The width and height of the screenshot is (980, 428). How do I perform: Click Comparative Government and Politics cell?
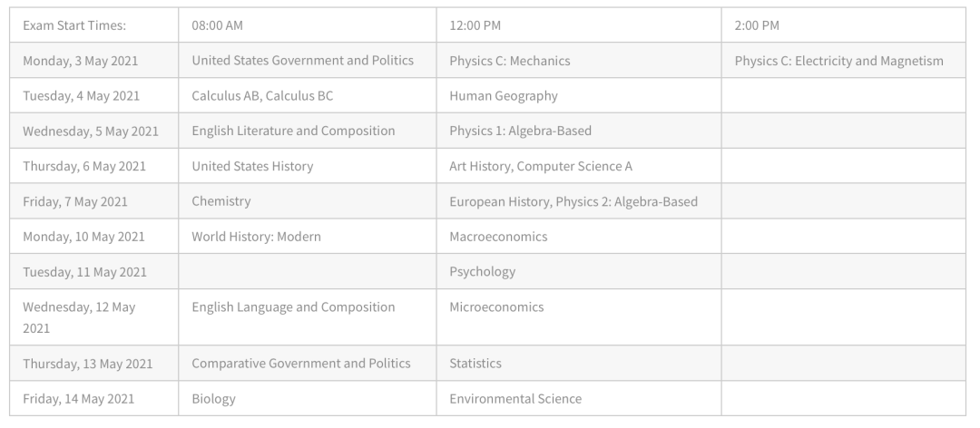(x=308, y=363)
